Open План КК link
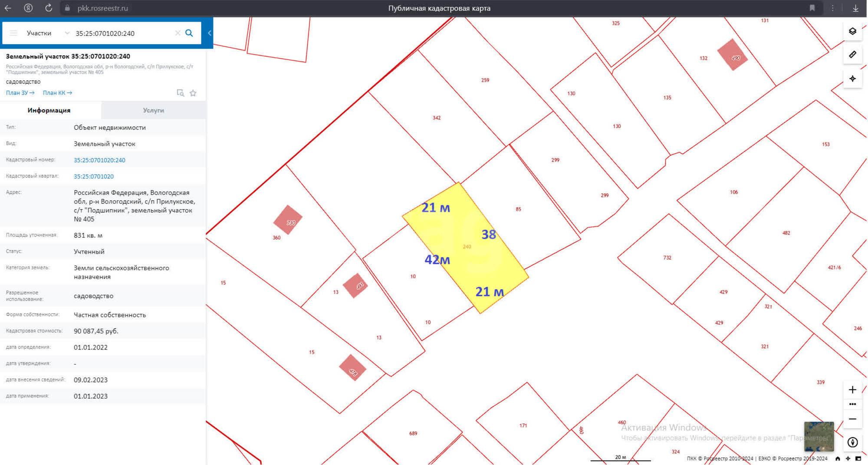 tap(57, 93)
